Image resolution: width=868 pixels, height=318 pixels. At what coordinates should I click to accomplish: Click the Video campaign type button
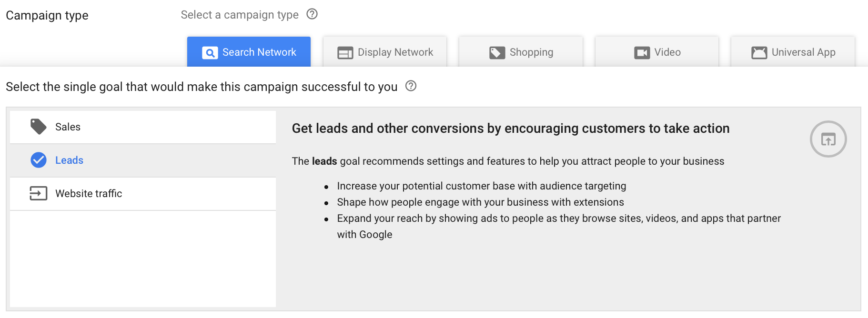[x=657, y=52]
